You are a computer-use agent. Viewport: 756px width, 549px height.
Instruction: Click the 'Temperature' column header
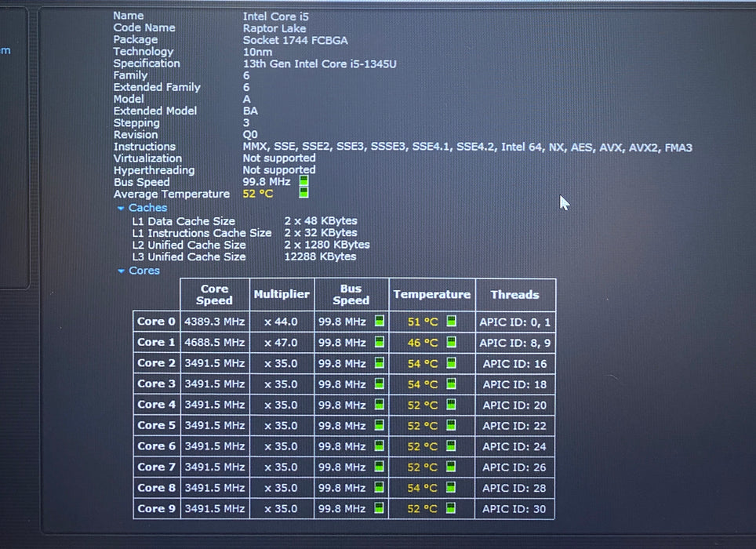pyautogui.click(x=432, y=295)
